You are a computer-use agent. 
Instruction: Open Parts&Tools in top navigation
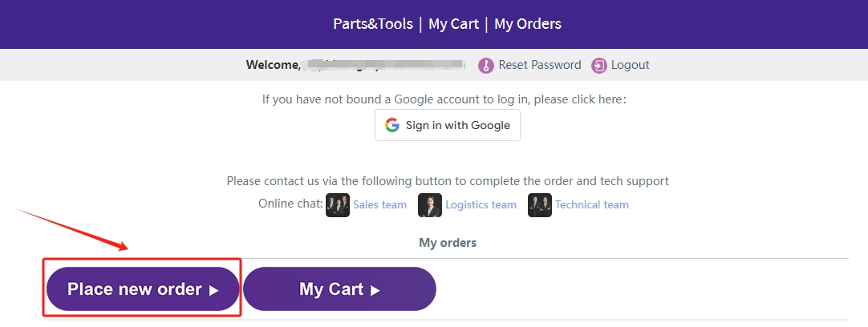373,24
